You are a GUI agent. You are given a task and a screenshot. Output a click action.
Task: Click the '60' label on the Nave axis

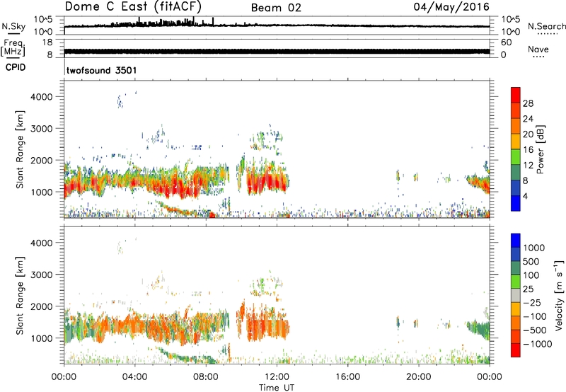coord(506,42)
